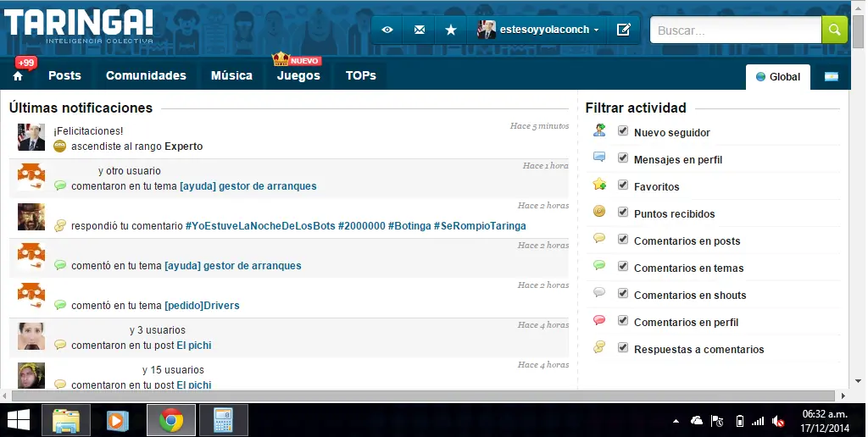The height and width of the screenshot is (437, 868).
Task: Click the Favoritos star filter icon
Action: 599,185
